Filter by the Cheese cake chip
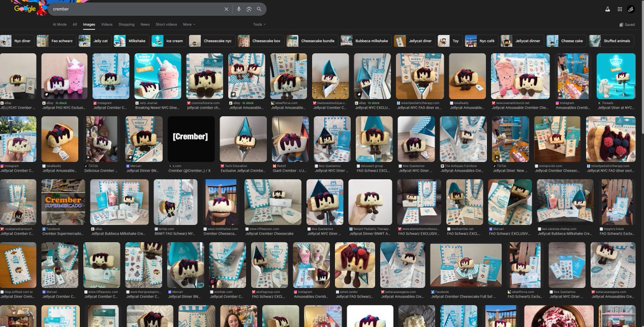Screen dimensions: 644x327 [x=566, y=41]
